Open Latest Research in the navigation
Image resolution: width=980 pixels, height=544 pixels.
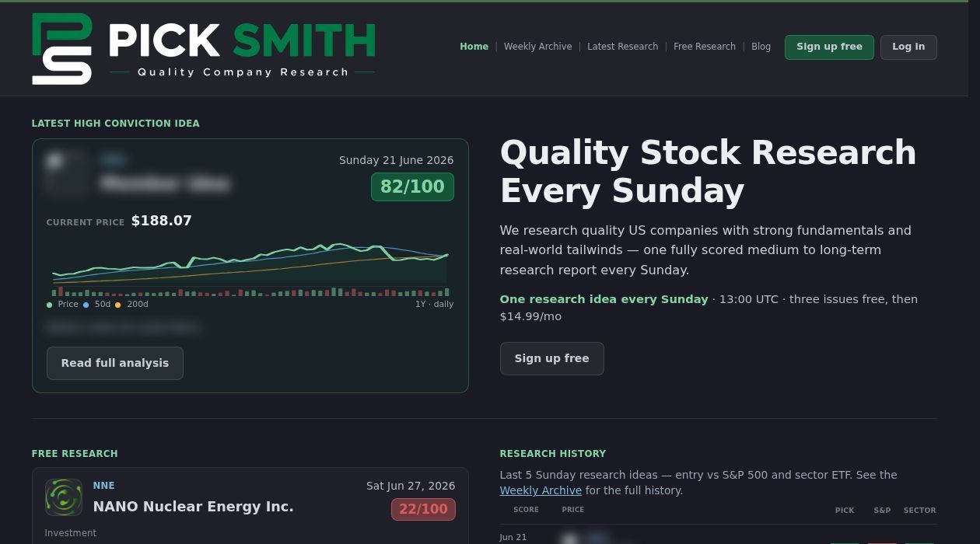pos(622,47)
